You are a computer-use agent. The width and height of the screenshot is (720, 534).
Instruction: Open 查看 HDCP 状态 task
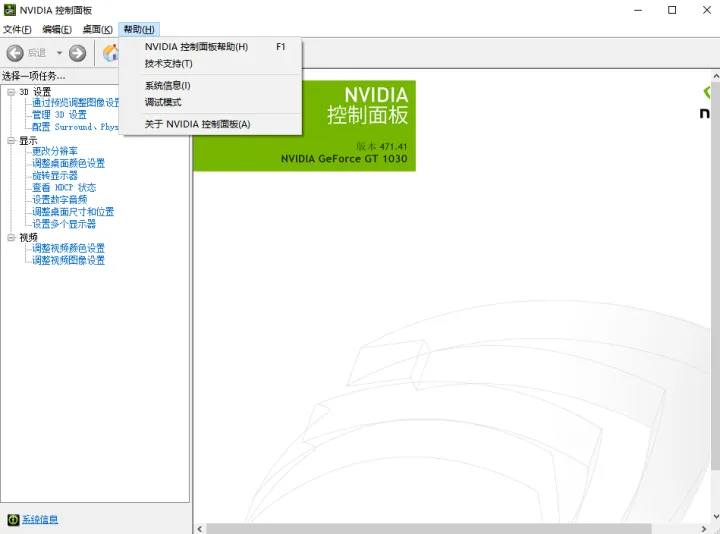[x=64, y=187]
